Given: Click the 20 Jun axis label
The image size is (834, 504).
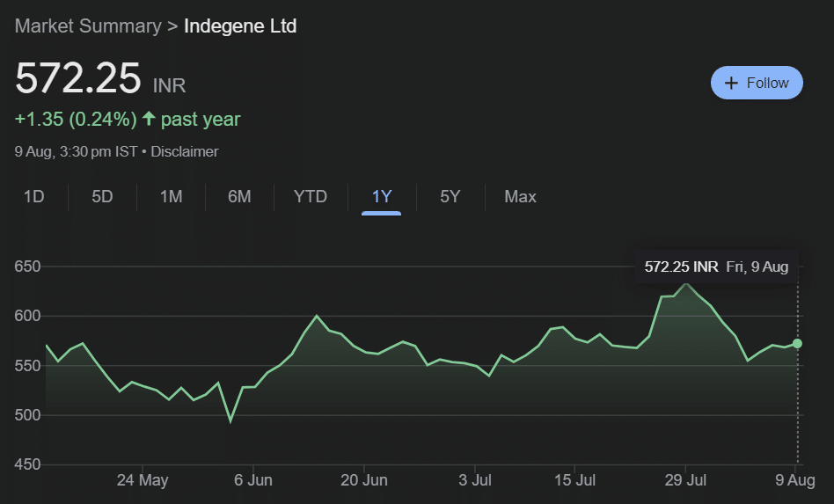Looking at the screenshot, I should [364, 480].
